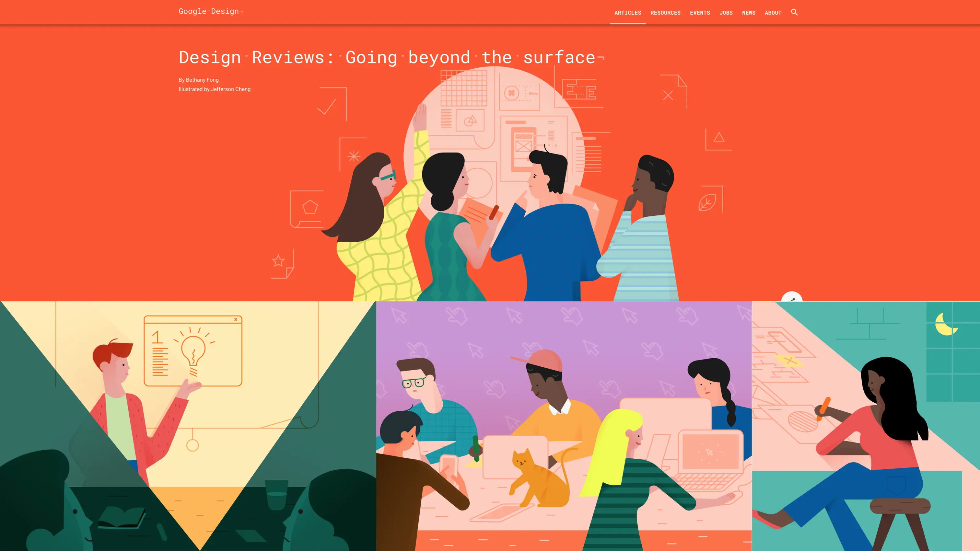Open the search magnifier icon
This screenshot has height=551, width=980.
(x=794, y=12)
